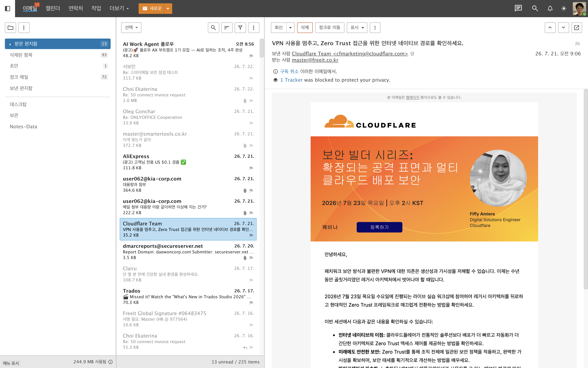588x368 pixels.
Task: Open the user profile avatar
Action: tap(579, 9)
